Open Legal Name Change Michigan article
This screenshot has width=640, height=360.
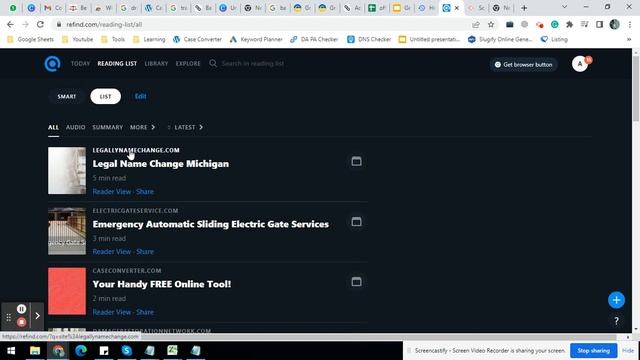[x=160, y=164]
